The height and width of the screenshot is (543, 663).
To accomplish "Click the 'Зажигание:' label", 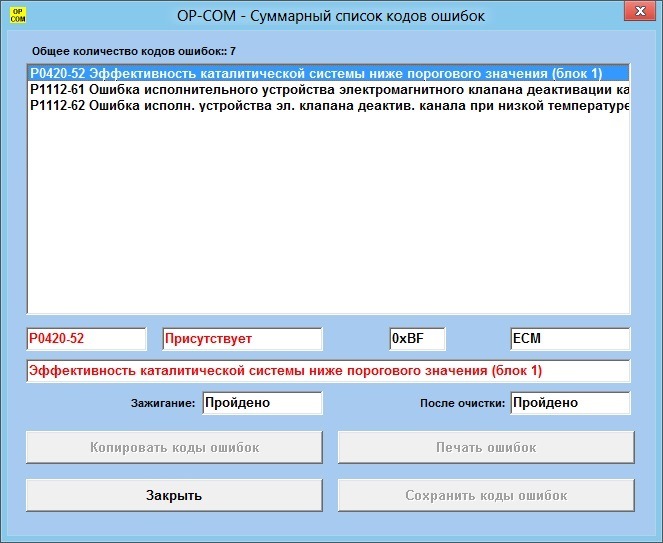I will pos(163,403).
